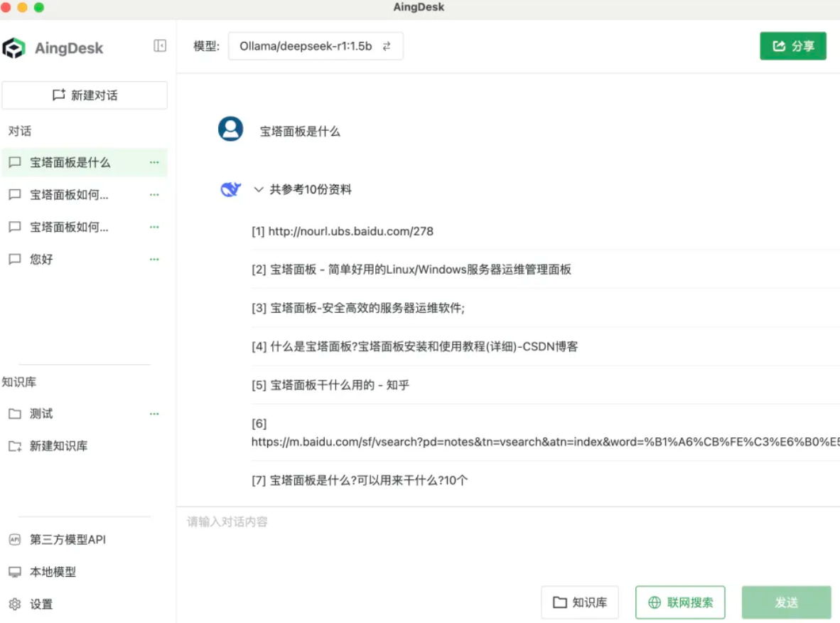The image size is (840, 623).
Task: Click the API icon beside 第三方模型API
Action: tap(15, 539)
